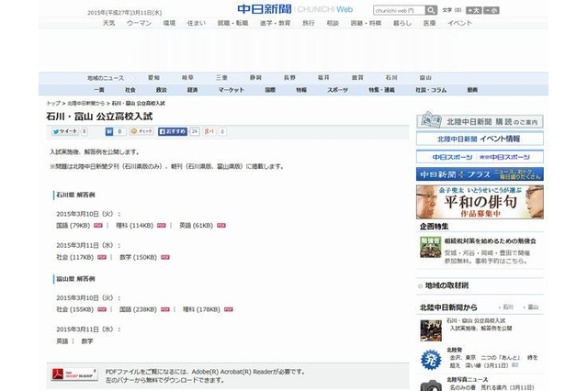Open the 相続税対策を始めるための勉強会 link
Screen dimensions: 588x391
click(490, 240)
